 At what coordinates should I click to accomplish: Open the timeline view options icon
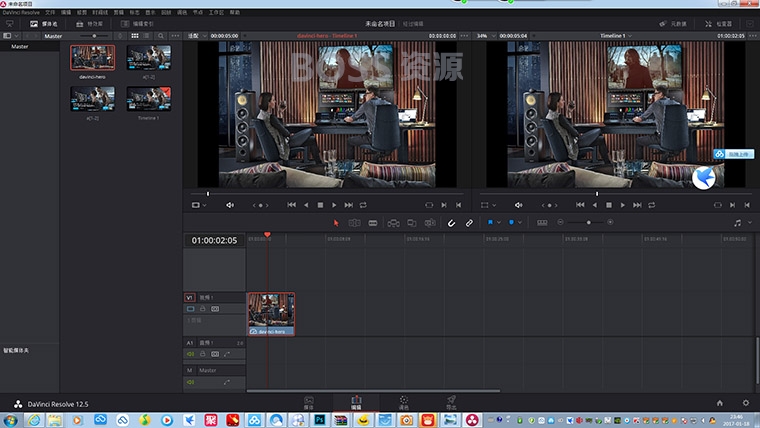click(542, 222)
